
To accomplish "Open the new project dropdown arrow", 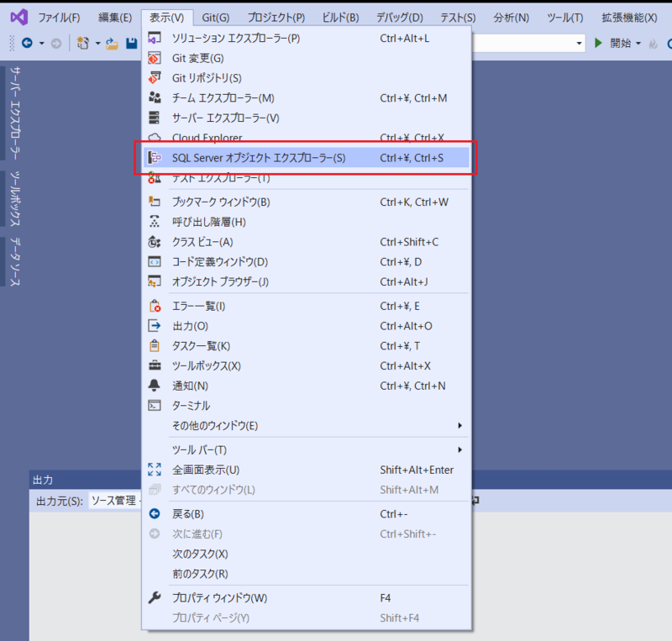I will coord(97,44).
